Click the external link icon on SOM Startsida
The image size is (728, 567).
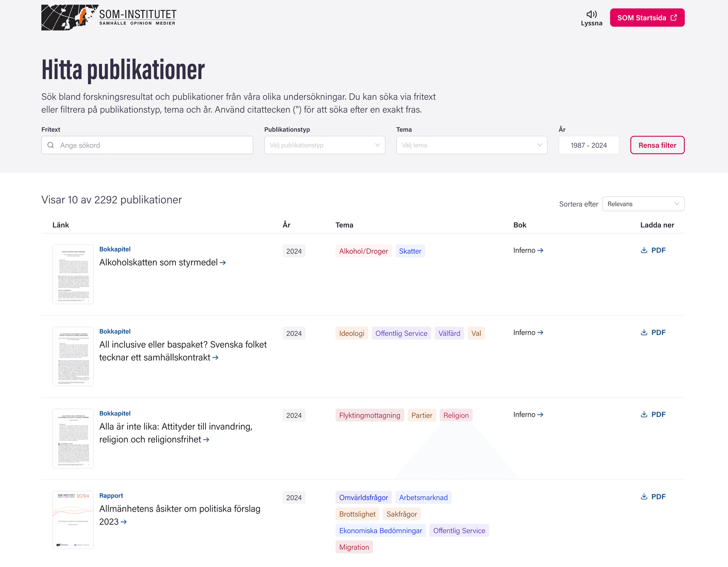coord(673,17)
